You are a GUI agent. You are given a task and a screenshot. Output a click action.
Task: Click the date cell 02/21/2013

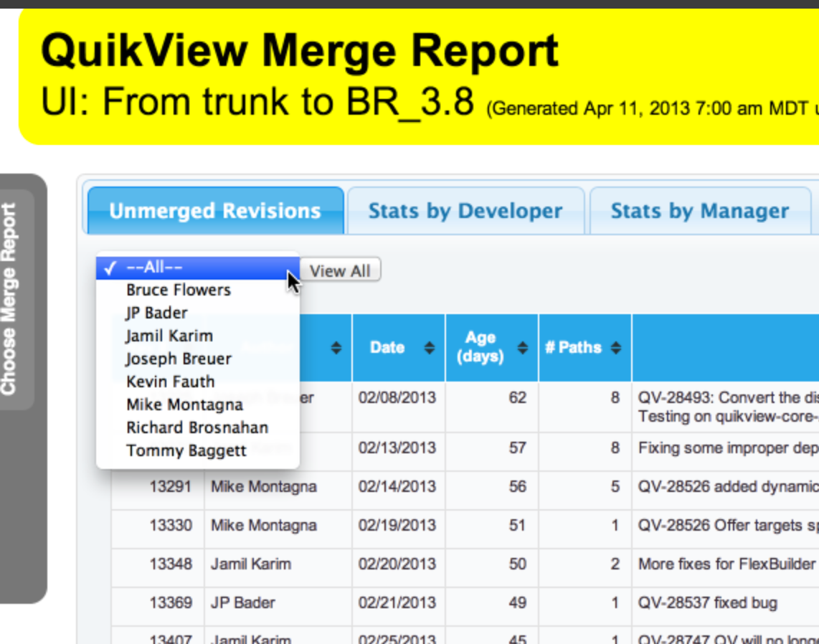tap(397, 602)
